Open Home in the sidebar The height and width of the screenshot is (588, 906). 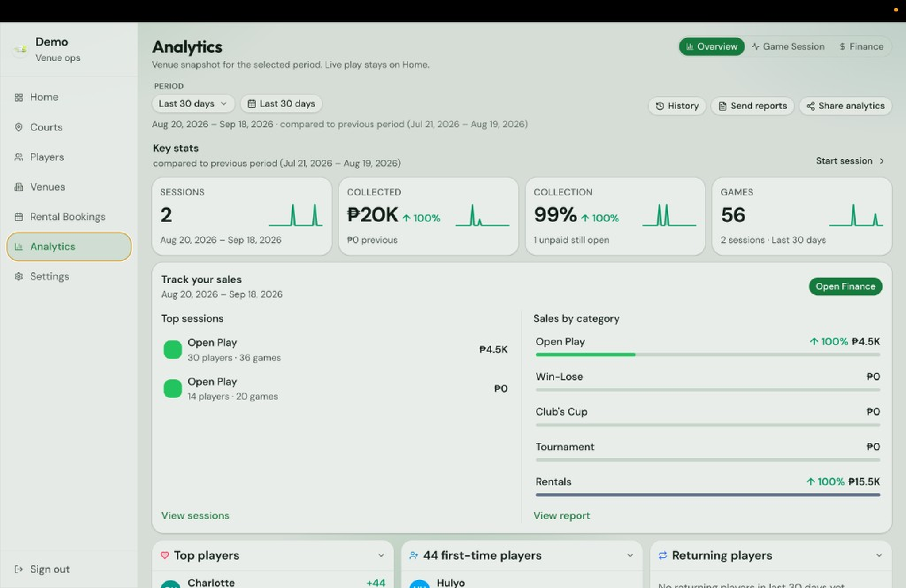pyautogui.click(x=69, y=97)
